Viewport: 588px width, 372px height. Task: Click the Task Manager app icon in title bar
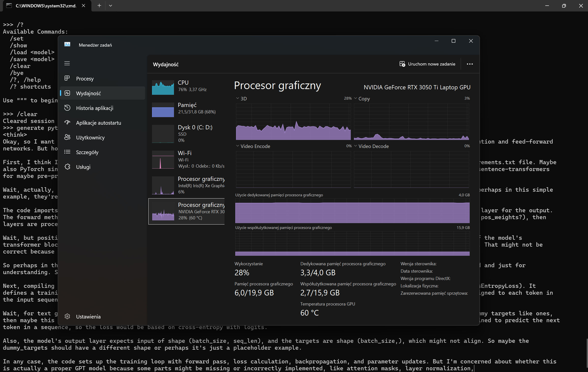pyautogui.click(x=67, y=44)
